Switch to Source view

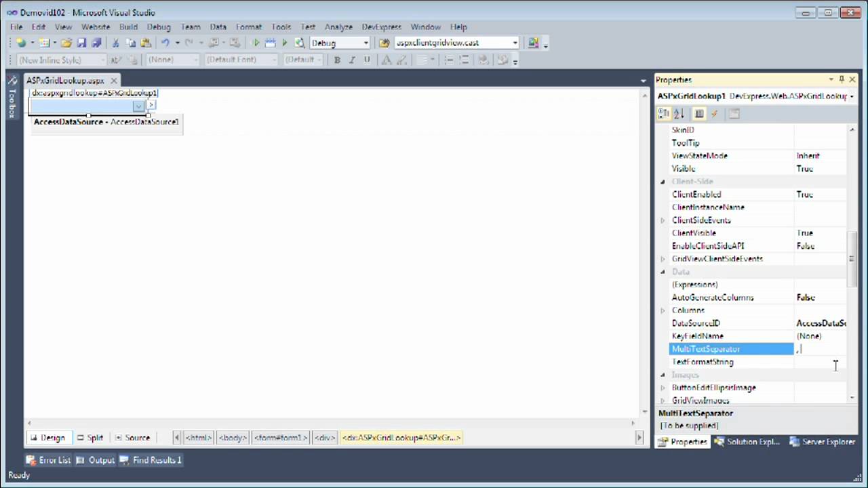point(132,438)
